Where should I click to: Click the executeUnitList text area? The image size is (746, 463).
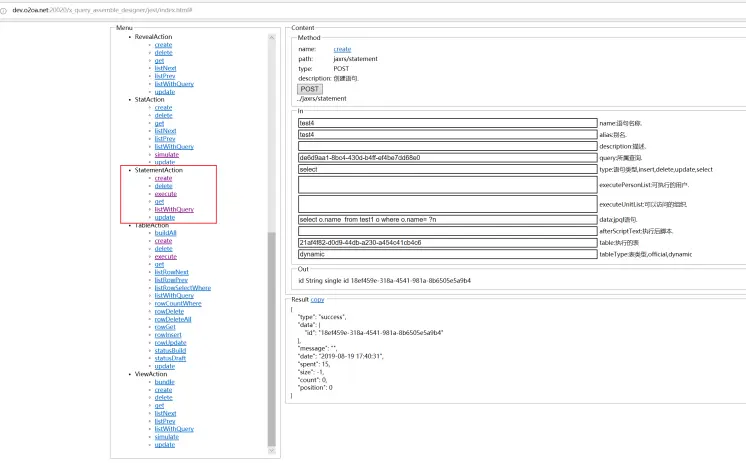click(447, 204)
